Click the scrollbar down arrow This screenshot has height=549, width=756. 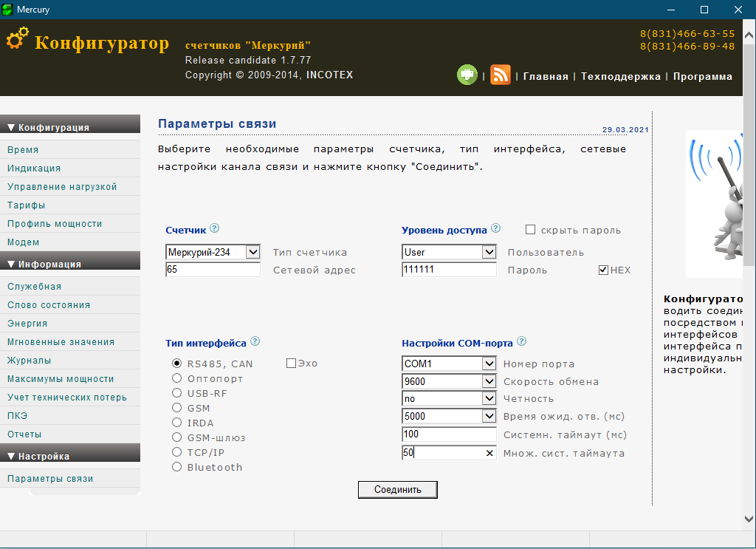(x=749, y=519)
